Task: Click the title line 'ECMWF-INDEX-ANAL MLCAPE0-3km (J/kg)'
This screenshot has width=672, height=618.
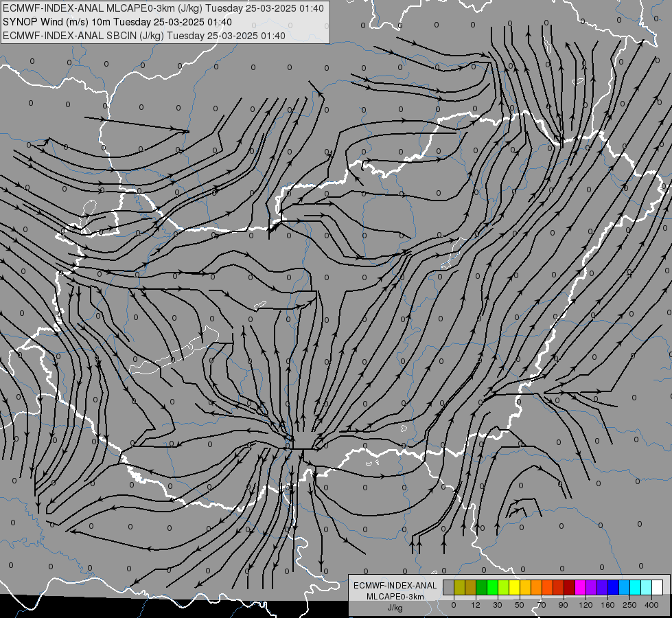Action: [163, 8]
